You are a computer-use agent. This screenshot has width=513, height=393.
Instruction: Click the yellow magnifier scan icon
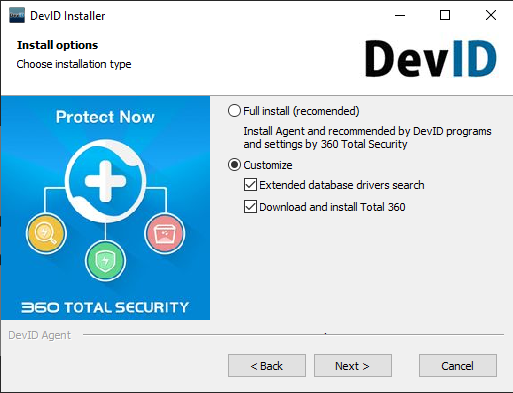46,233
